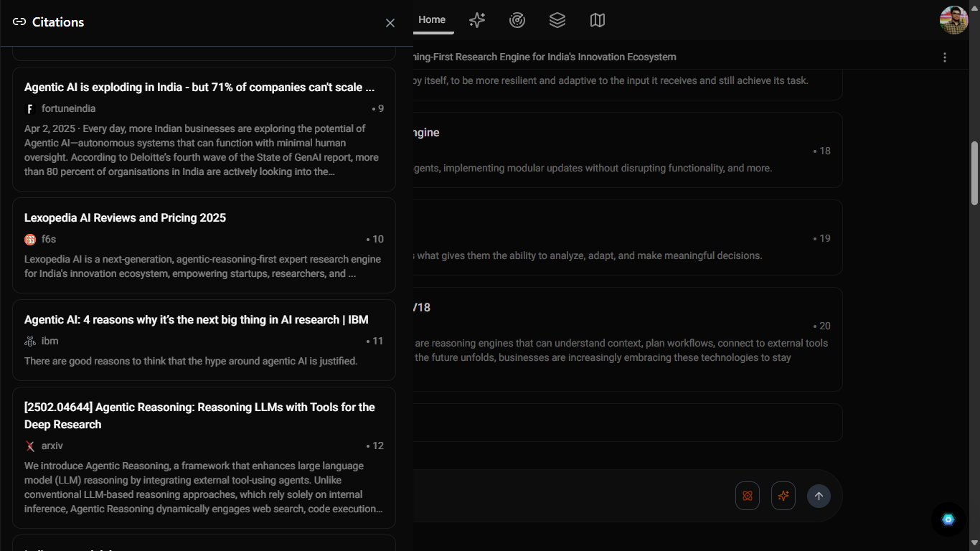Click the Research Engine for India's Innovation title
This screenshot has height=551, width=980.
click(x=545, y=57)
